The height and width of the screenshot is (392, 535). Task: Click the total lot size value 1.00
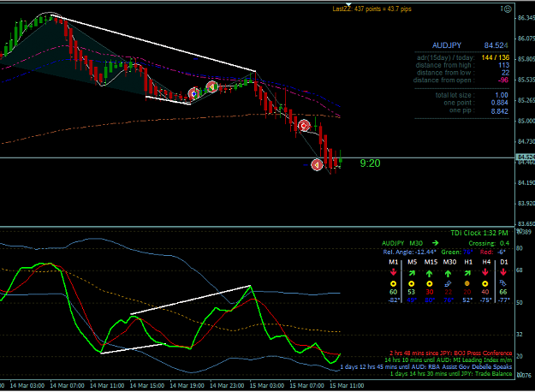pos(502,95)
